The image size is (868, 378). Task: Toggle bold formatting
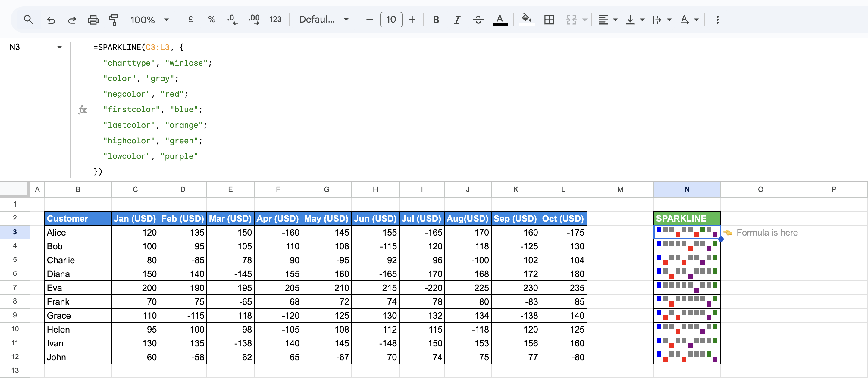tap(436, 20)
